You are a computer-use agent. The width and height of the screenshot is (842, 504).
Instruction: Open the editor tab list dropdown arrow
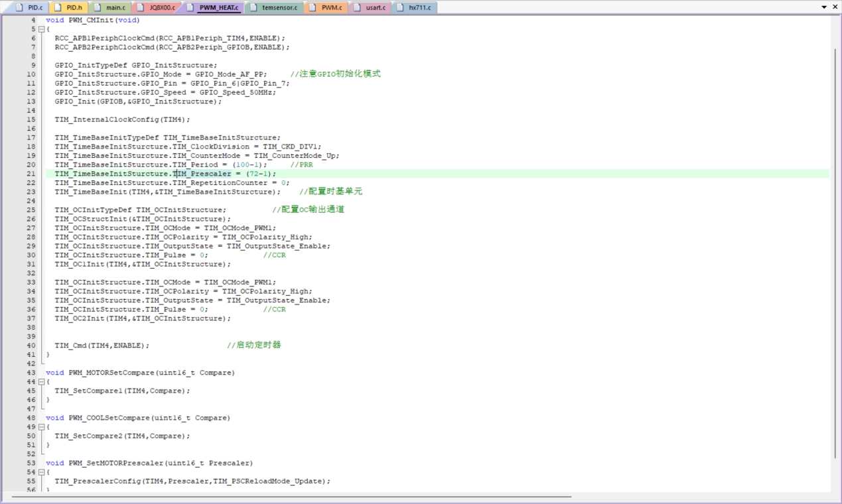825,7
